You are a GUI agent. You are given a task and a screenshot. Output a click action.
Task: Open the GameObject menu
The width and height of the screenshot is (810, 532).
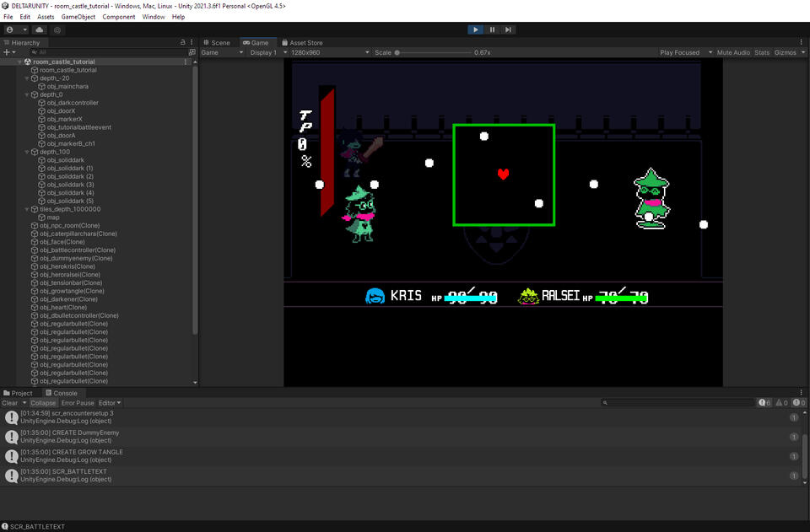click(x=78, y=17)
